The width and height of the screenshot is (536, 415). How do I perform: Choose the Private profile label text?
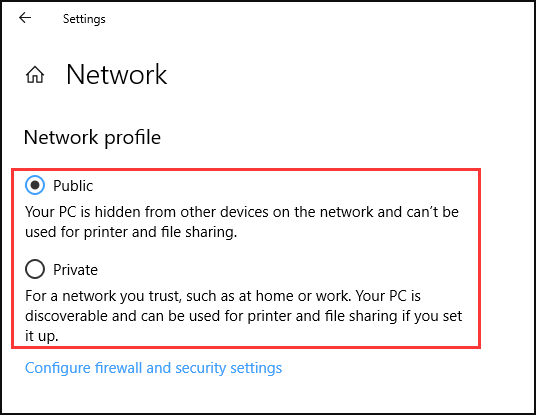click(x=75, y=270)
